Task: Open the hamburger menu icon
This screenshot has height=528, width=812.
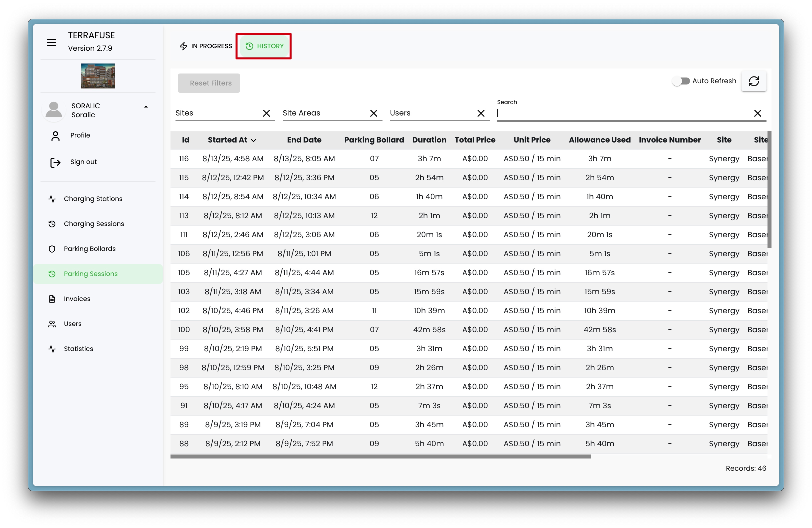Action: 51,42
